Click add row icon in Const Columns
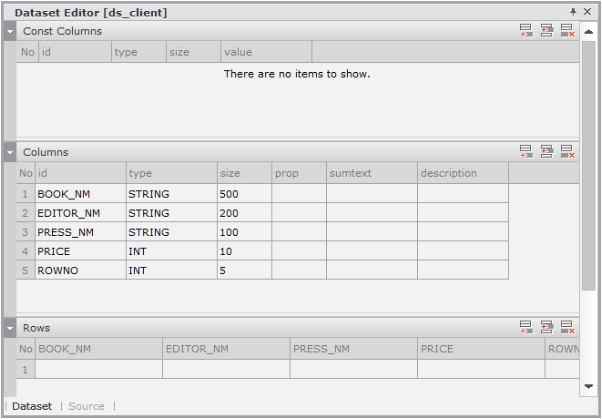The image size is (602, 419). 526,32
